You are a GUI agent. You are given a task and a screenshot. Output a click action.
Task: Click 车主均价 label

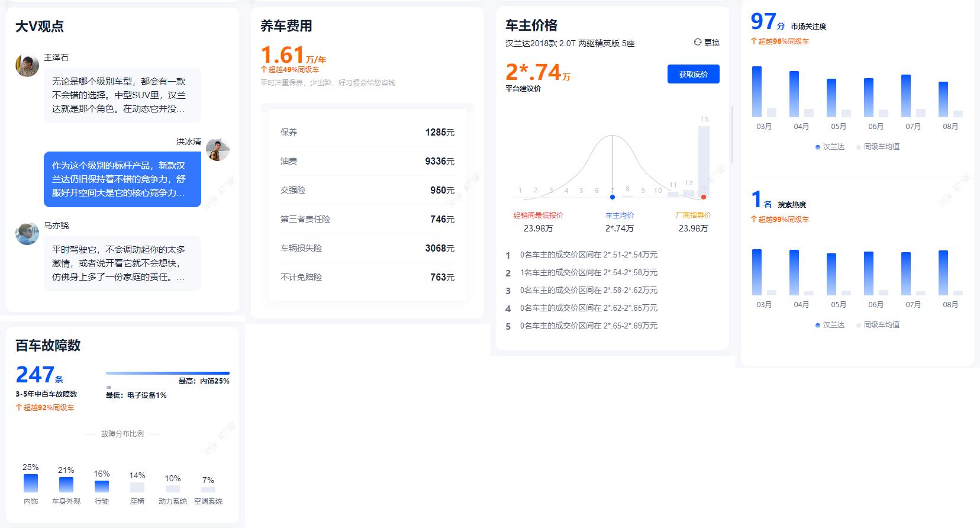pyautogui.click(x=620, y=215)
